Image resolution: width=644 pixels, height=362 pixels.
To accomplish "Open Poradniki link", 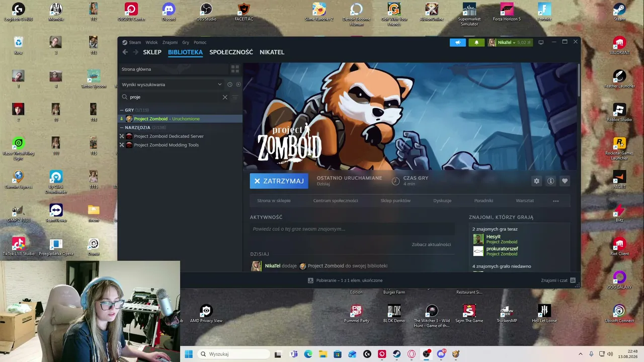I will pyautogui.click(x=484, y=201).
